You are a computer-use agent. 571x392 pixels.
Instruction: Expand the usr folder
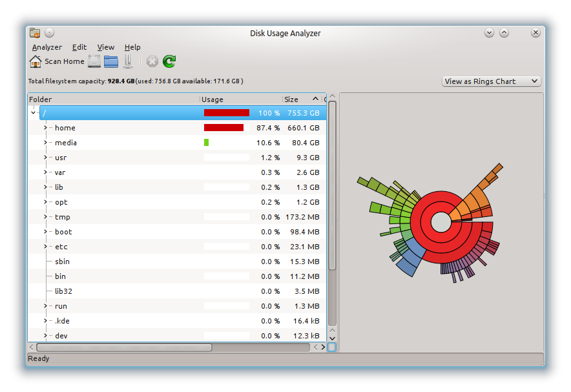coord(45,158)
